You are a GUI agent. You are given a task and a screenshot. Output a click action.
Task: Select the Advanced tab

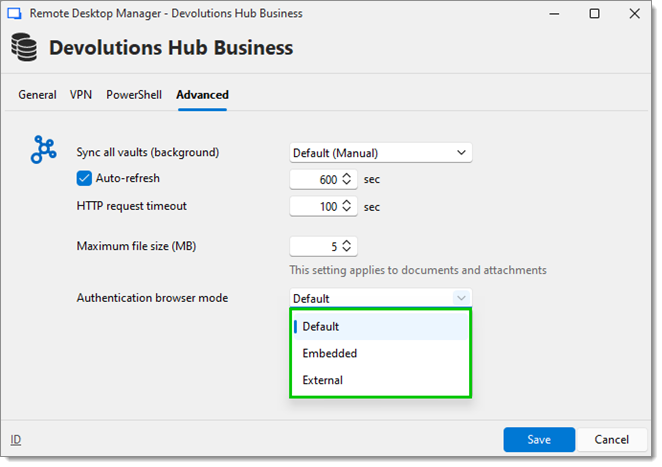pos(202,95)
